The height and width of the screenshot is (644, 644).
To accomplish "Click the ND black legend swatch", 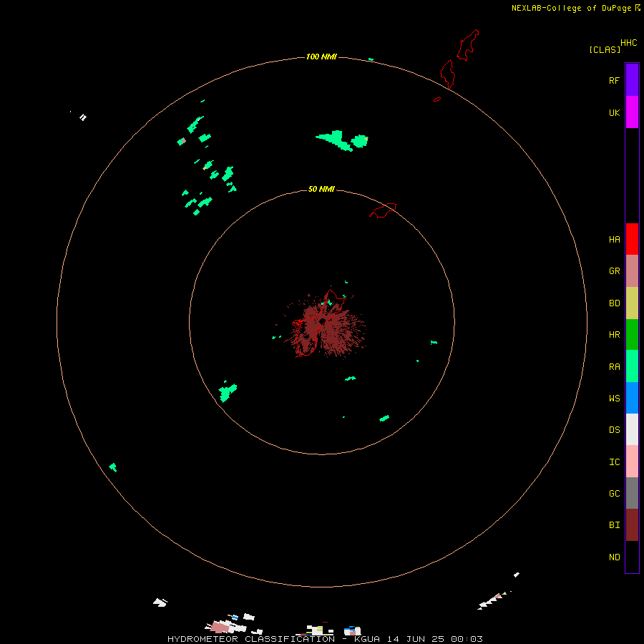I will (632, 557).
